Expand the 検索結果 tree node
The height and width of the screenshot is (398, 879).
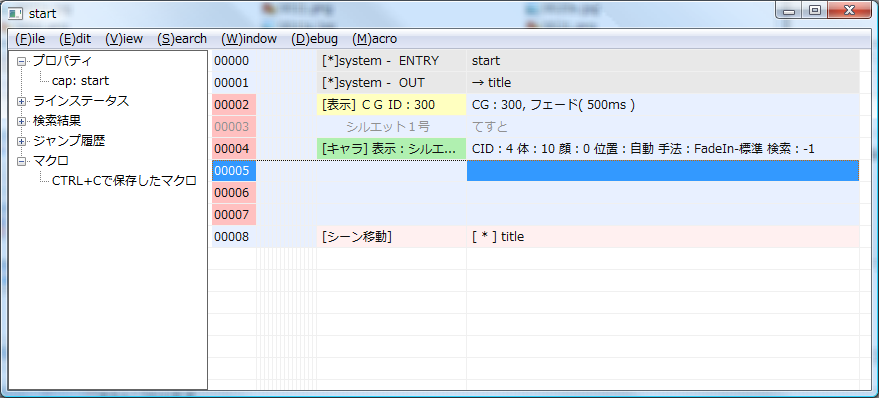[21, 121]
